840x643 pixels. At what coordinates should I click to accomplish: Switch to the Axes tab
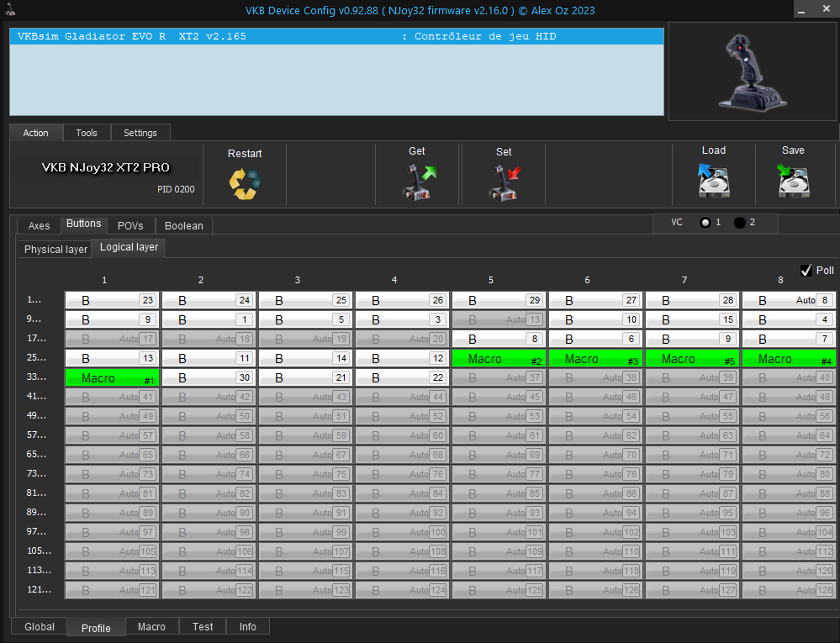click(40, 226)
